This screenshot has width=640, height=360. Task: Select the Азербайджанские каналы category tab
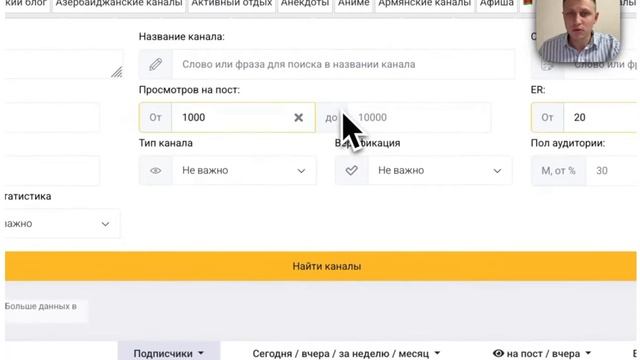[x=119, y=3]
